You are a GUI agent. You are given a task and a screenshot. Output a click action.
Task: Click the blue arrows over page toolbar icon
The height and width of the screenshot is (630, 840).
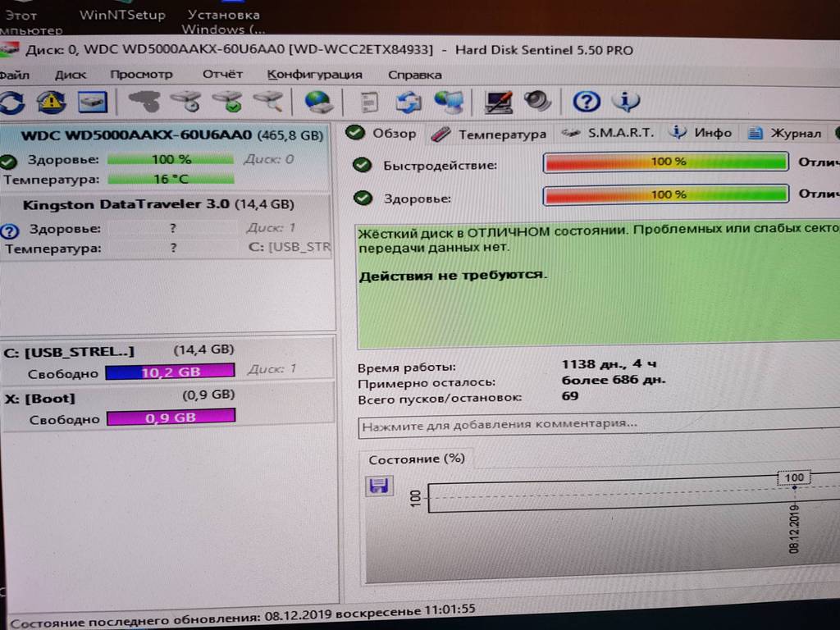tap(409, 102)
